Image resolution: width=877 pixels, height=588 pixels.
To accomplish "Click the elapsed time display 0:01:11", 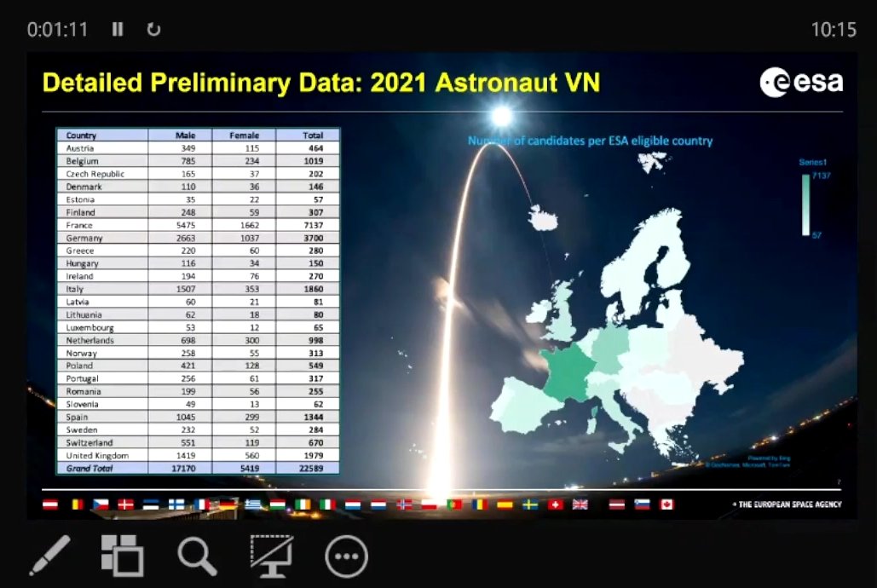I will tap(57, 29).
